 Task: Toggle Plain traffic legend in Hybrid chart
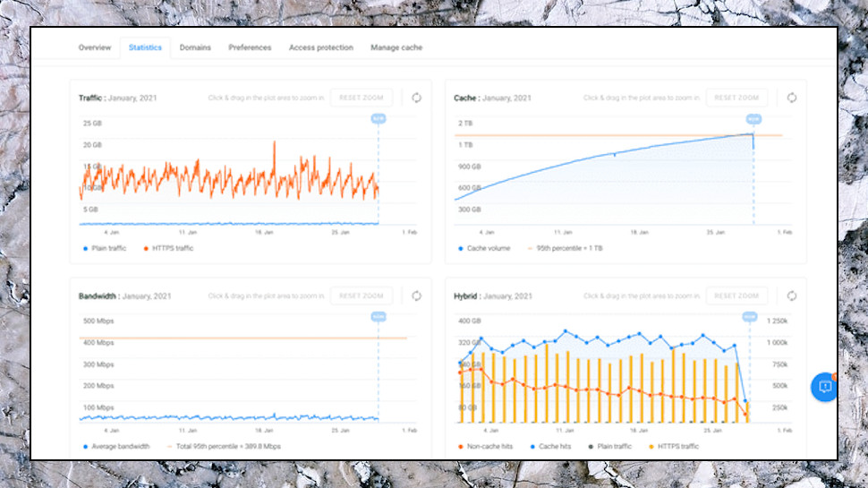tap(609, 447)
